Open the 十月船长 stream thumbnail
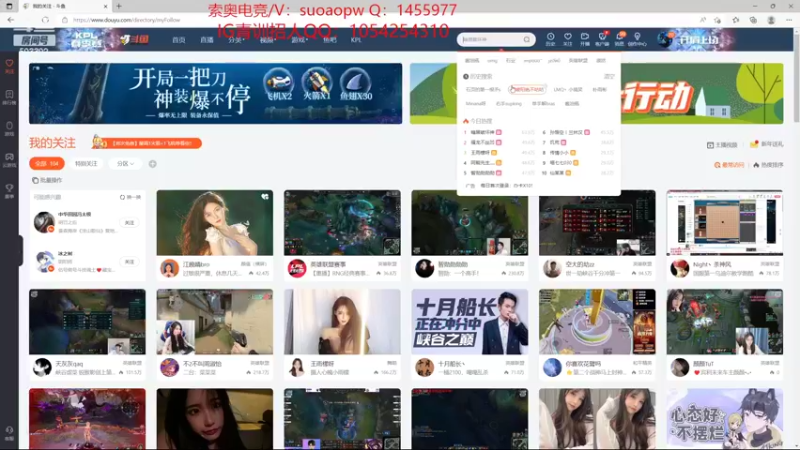The height and width of the screenshot is (450, 800). tap(470, 322)
